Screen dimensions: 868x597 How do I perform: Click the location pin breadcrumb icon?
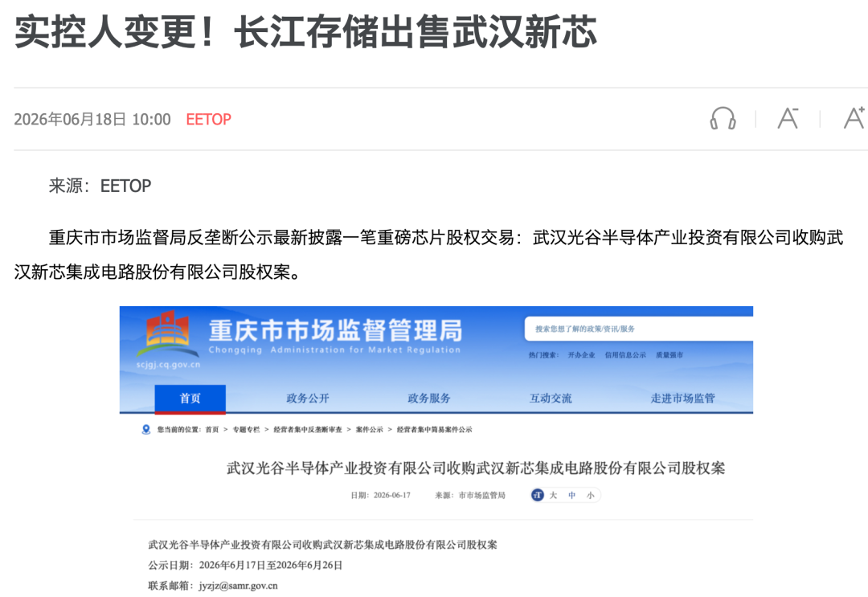tap(146, 429)
